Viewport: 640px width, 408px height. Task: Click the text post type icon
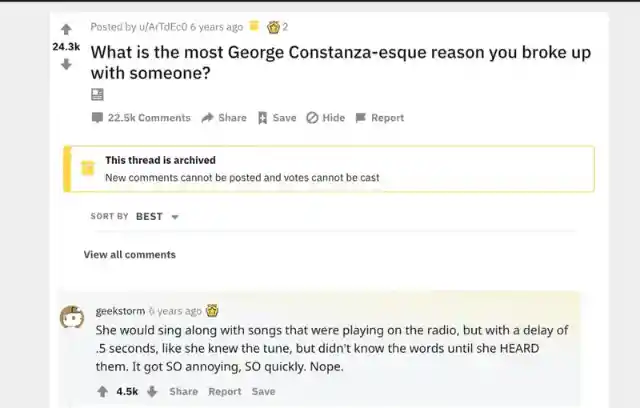[x=97, y=95]
